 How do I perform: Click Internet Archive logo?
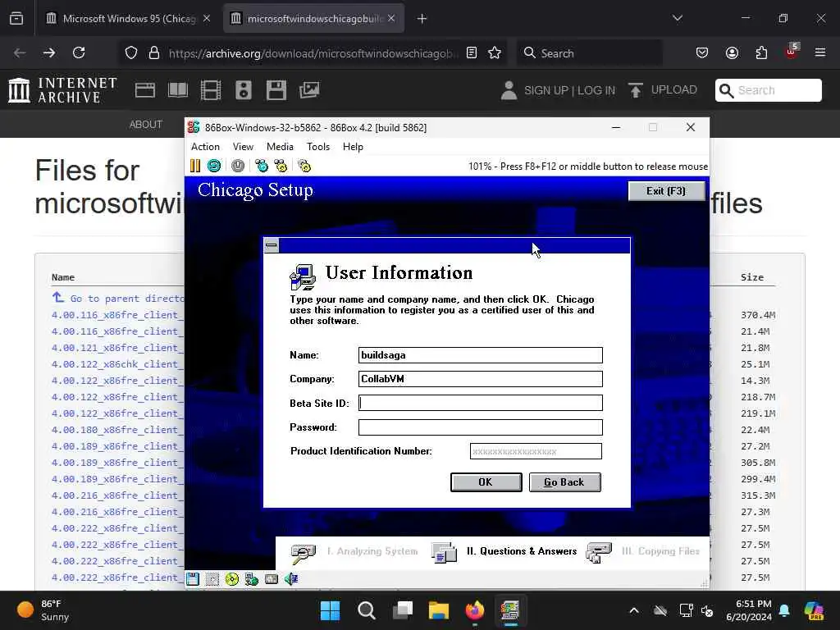click(62, 90)
